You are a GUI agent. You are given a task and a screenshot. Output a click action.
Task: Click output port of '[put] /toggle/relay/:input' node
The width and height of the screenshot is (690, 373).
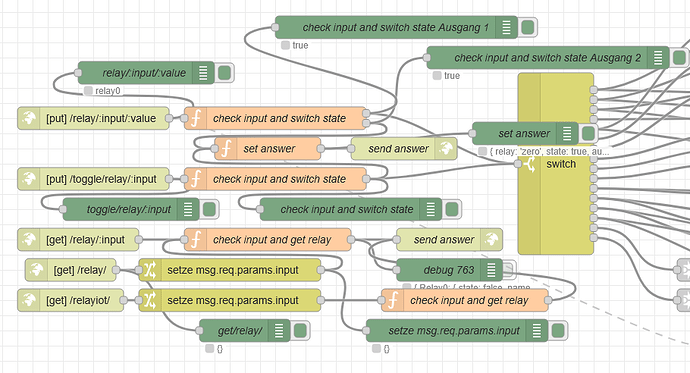[x=169, y=179]
